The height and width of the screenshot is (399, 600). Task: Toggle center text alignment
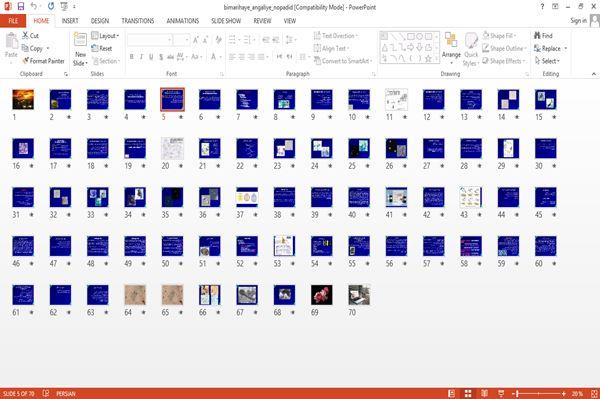coord(242,57)
